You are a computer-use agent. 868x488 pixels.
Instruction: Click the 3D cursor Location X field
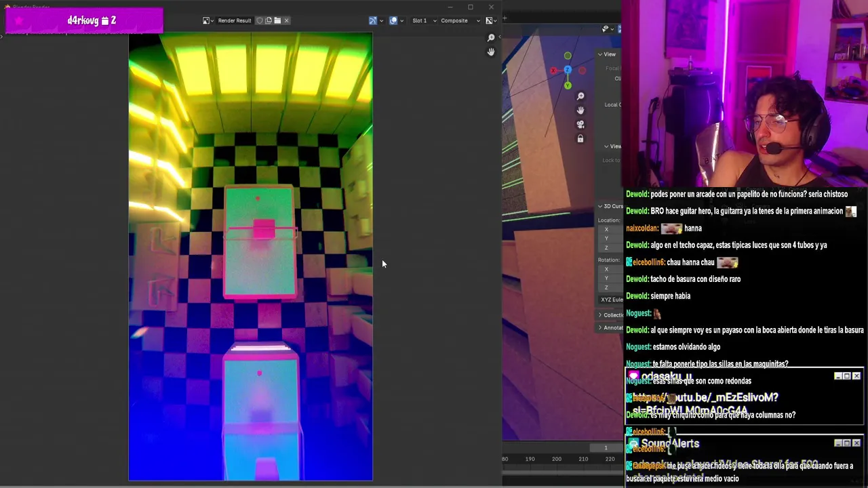612,229
